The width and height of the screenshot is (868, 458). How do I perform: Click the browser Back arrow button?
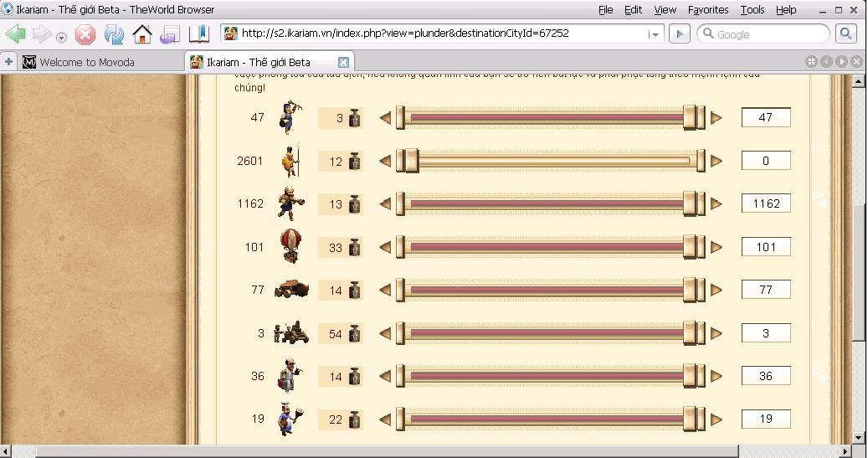pos(16,34)
